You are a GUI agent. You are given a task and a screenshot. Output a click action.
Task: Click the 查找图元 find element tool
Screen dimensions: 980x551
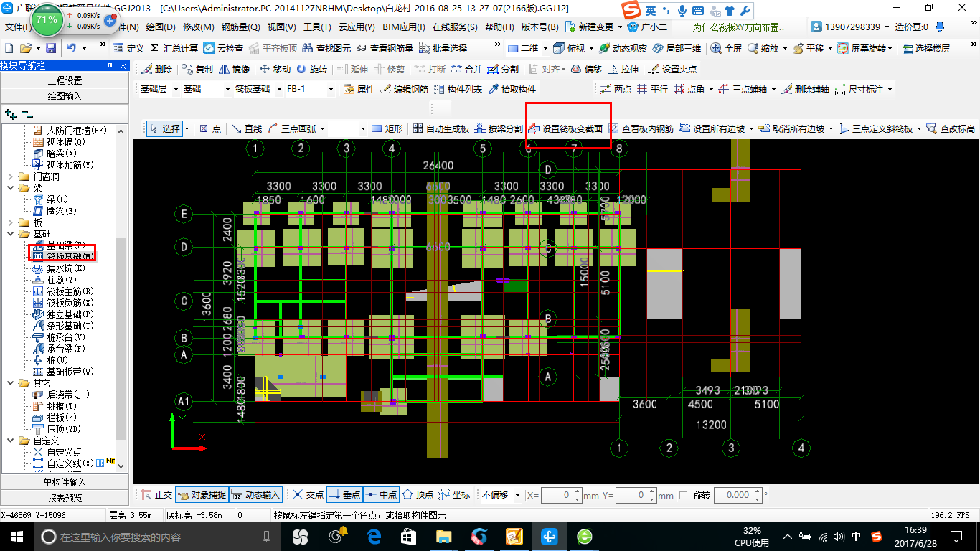tap(326, 48)
